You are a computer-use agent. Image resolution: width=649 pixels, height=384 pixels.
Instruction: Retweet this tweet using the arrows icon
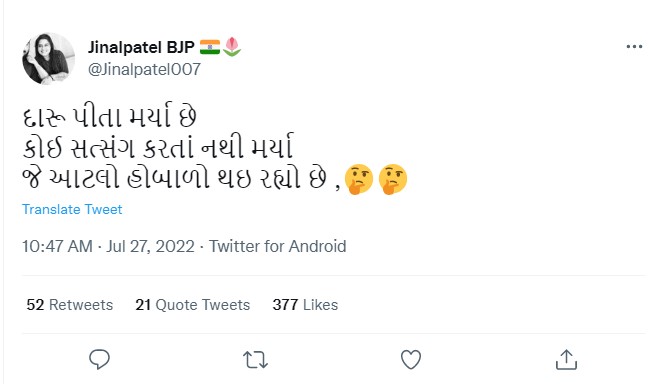click(255, 360)
